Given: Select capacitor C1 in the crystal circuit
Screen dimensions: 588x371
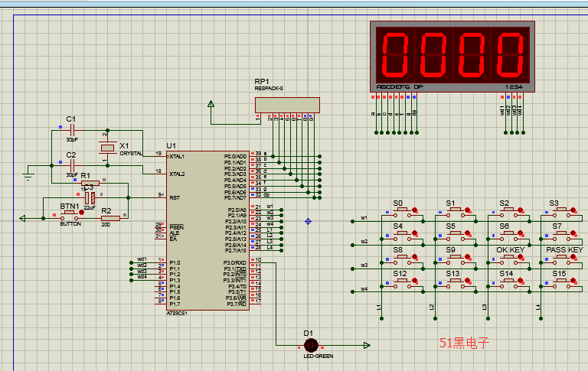Looking at the screenshot, I should pyautogui.click(x=73, y=131).
